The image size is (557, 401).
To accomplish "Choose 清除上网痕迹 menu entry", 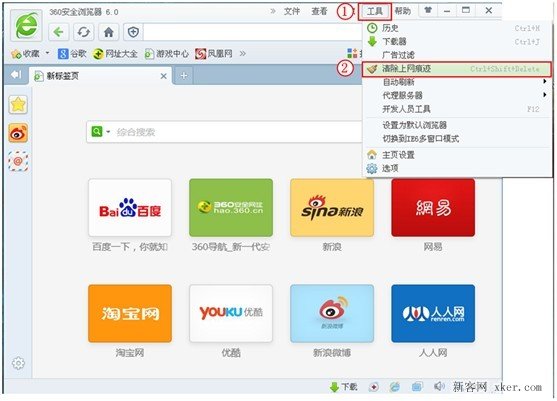I will [457, 69].
